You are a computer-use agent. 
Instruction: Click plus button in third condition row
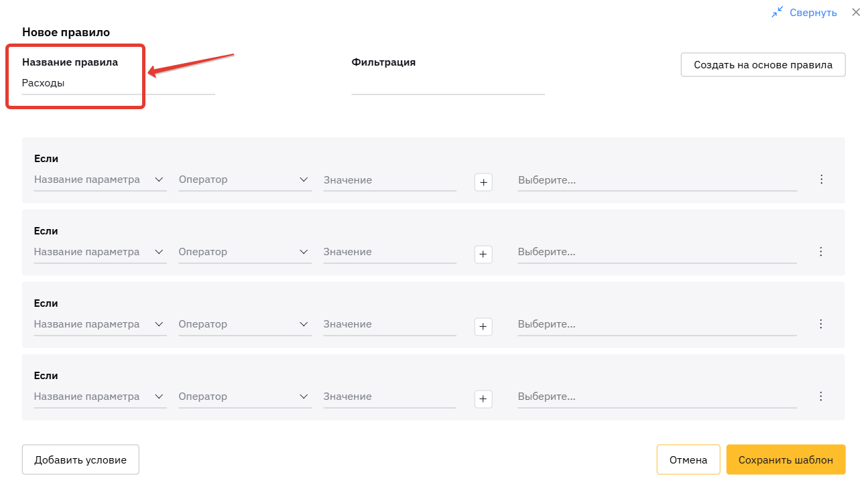click(x=483, y=327)
